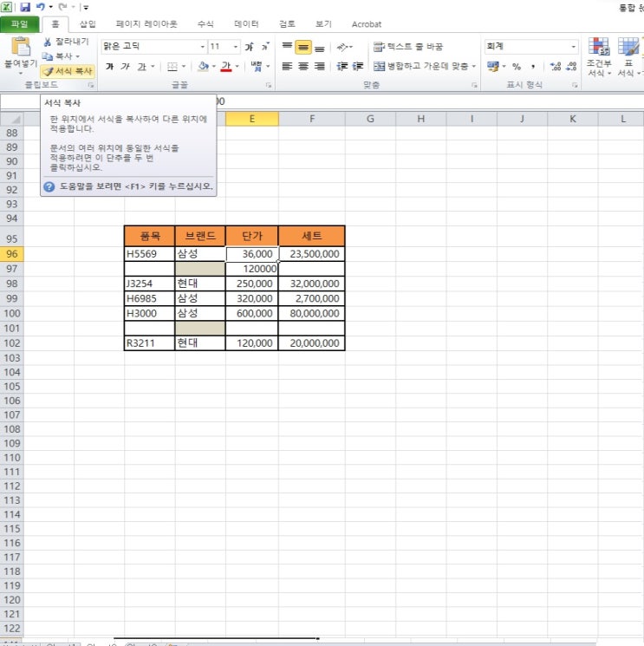
Task: Click Wrap Text (텍스트 줄 바꿈) button
Action: tap(407, 47)
